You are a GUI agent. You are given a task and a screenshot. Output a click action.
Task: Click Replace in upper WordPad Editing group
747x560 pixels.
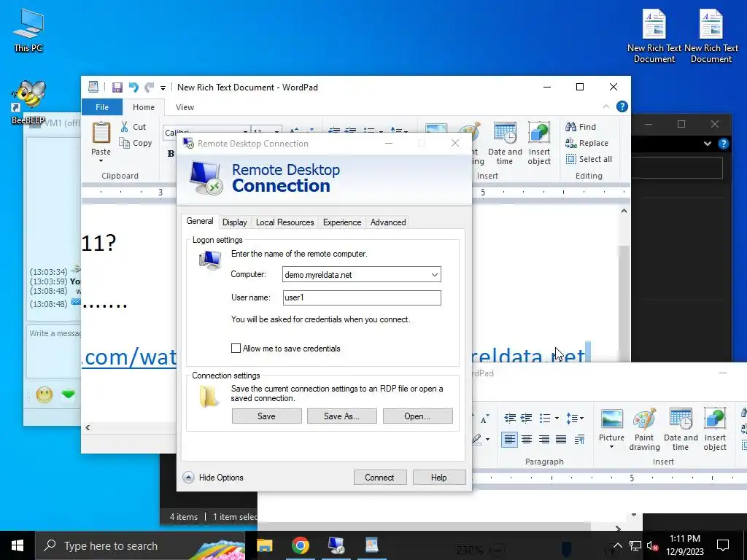(587, 143)
